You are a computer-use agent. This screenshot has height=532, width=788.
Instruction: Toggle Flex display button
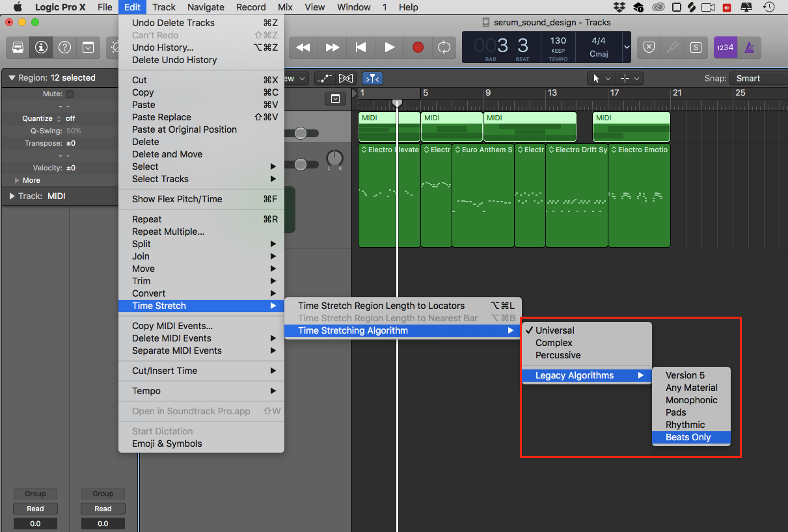(x=346, y=78)
